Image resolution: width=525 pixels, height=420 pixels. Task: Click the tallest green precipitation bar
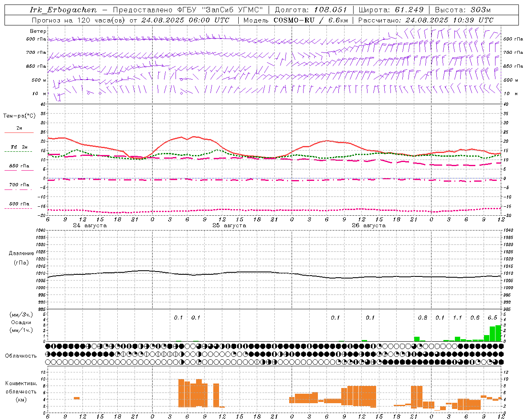pos(498,333)
